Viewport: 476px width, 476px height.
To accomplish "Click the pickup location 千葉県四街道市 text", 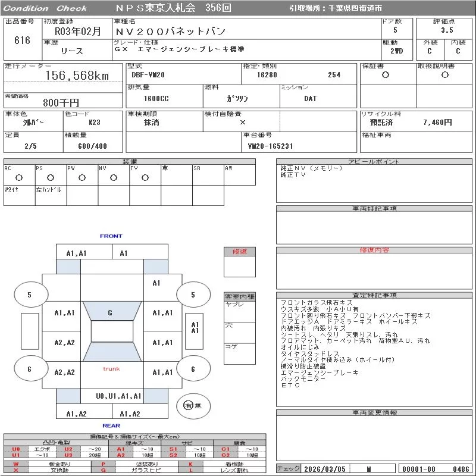I will click(x=355, y=8).
